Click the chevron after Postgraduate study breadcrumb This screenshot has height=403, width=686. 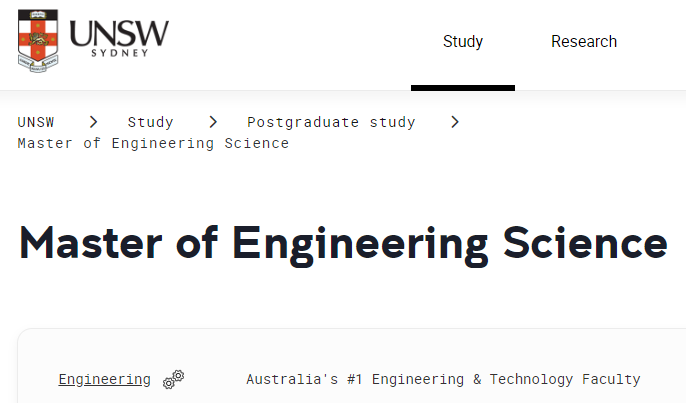[455, 122]
